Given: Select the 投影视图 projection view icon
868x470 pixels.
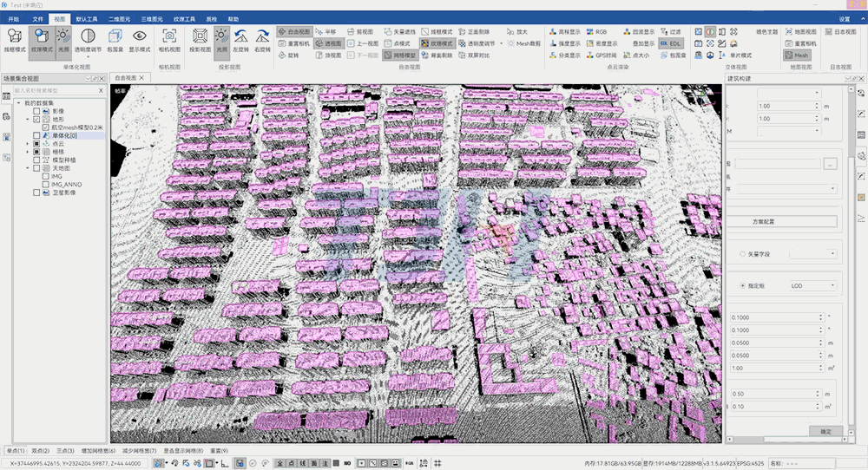Looking at the screenshot, I should (200, 39).
